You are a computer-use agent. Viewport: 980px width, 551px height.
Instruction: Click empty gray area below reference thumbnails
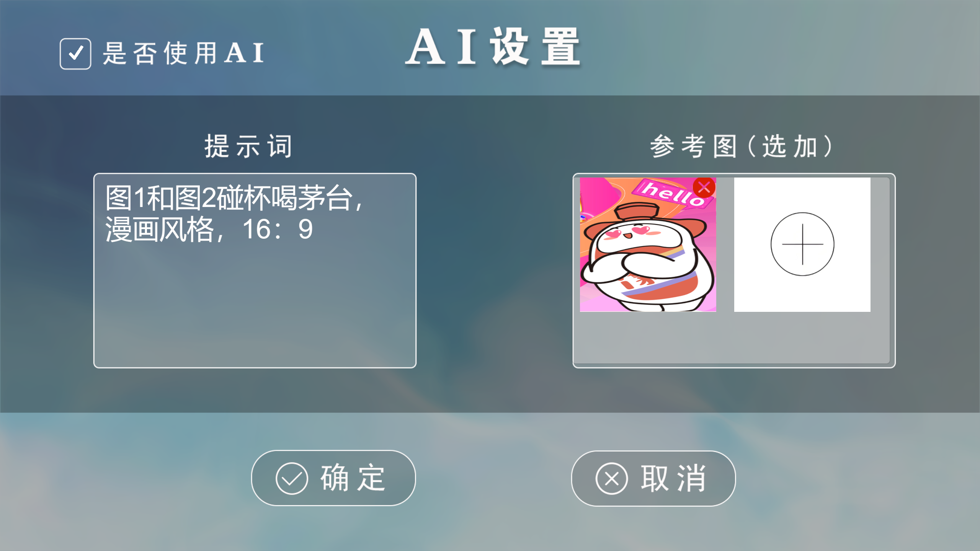click(731, 337)
